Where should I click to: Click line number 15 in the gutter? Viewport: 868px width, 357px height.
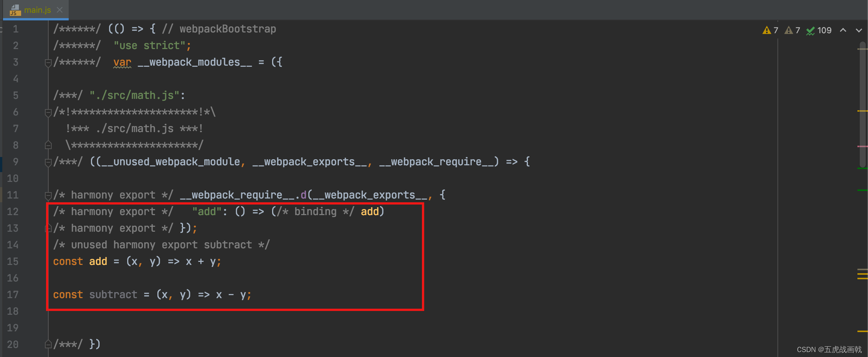[12, 262]
